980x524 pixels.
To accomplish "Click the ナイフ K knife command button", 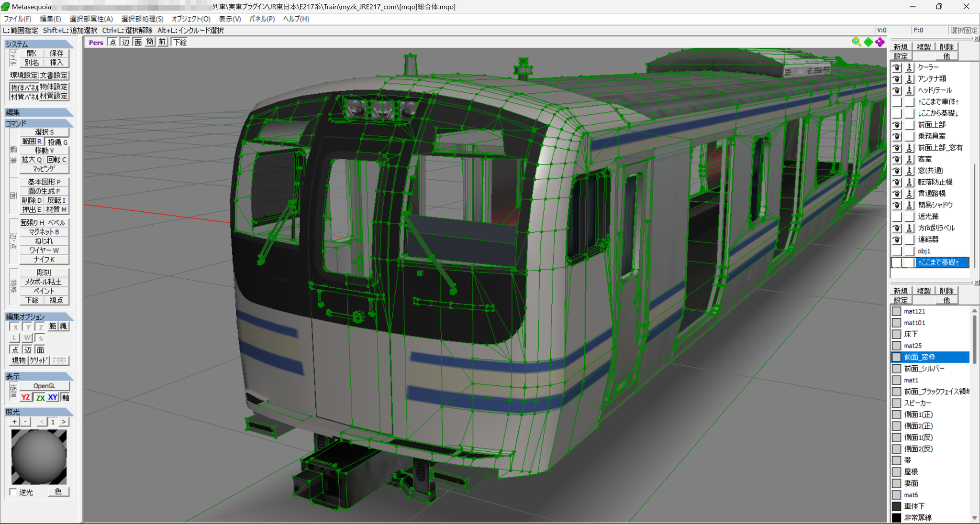I will point(44,260).
